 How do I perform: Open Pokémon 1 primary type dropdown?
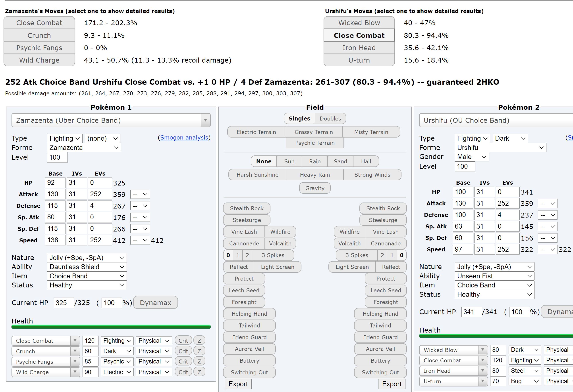point(65,138)
